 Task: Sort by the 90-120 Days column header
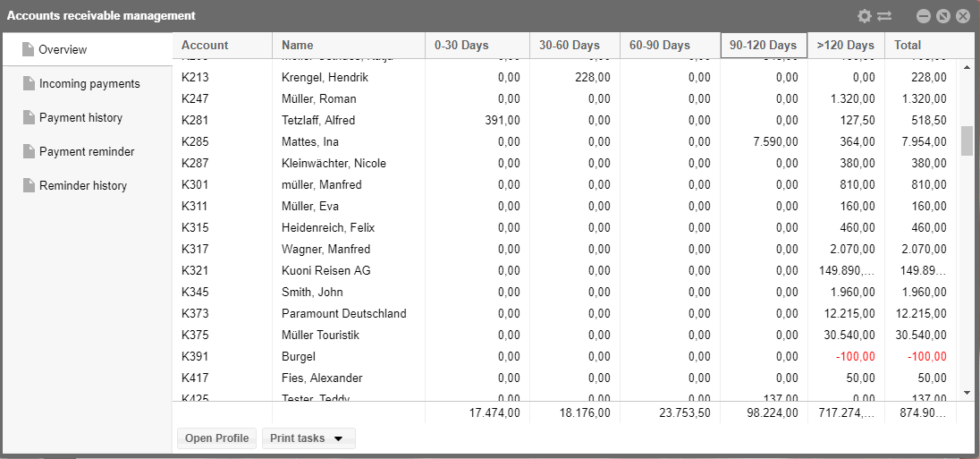pyautogui.click(x=764, y=45)
